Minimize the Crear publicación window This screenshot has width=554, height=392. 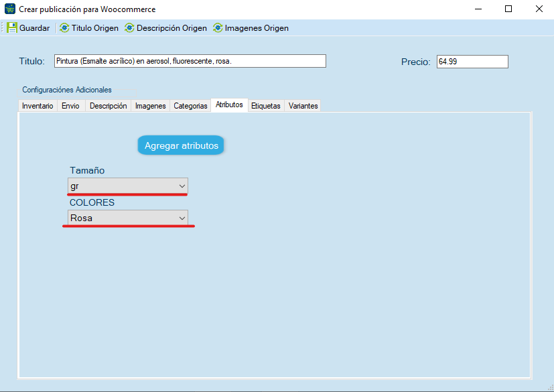pyautogui.click(x=478, y=9)
